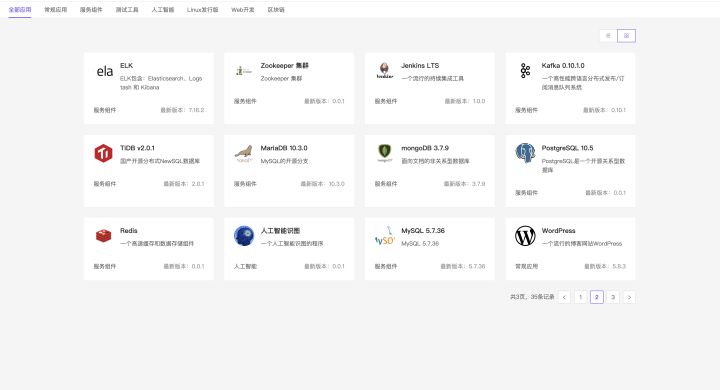
Task: Open the WordPress app title
Action: [x=558, y=231]
